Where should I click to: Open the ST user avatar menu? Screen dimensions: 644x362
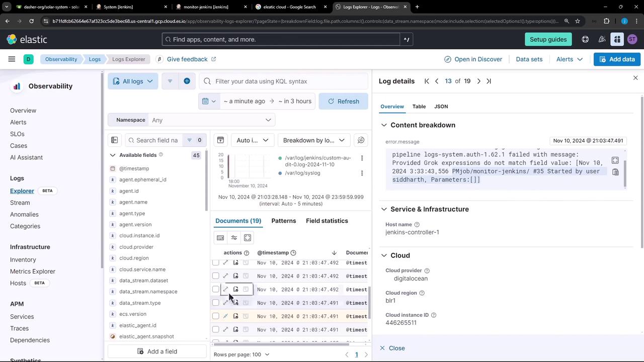(x=632, y=39)
